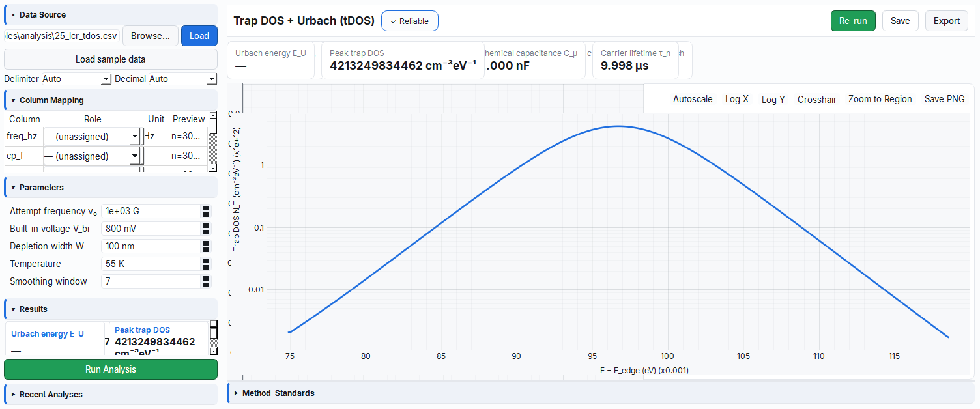Click the Hz unit cell for freq_hz
Image resolution: width=980 pixels, height=409 pixels.
(156, 137)
